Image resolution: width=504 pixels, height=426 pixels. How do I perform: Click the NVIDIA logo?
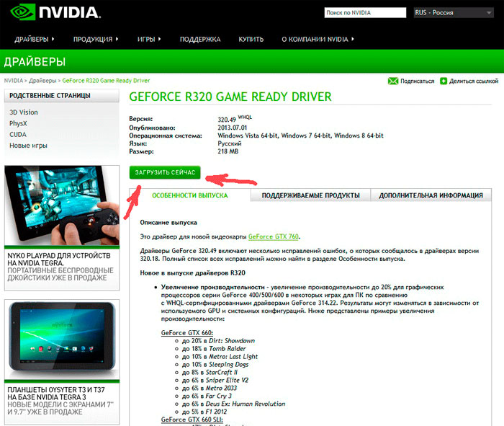click(x=55, y=12)
